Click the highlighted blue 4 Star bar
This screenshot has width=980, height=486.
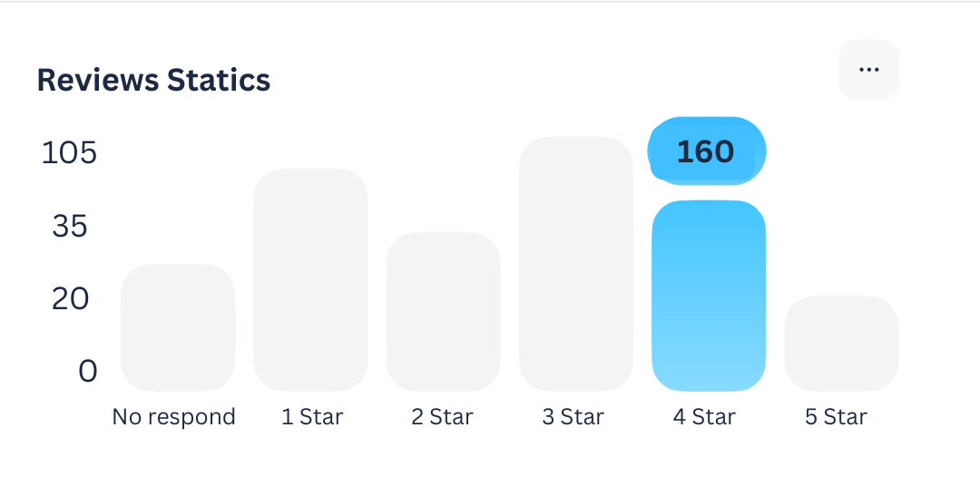click(x=709, y=296)
